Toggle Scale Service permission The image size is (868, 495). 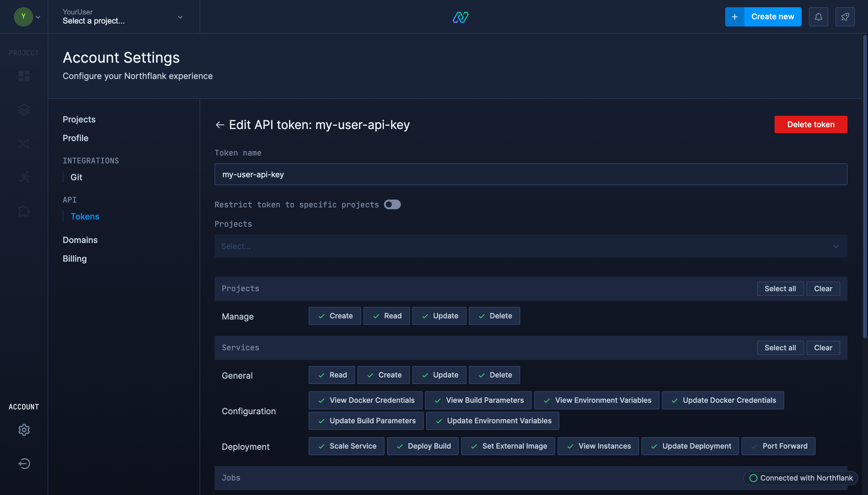[346, 446]
